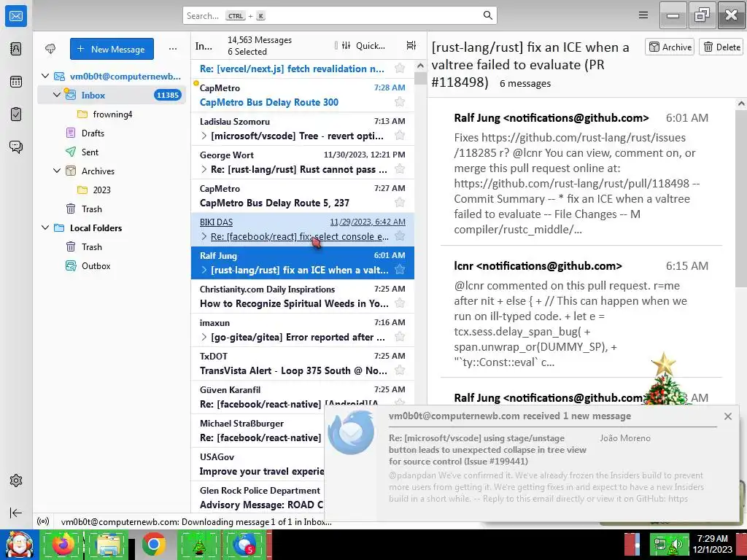Viewport: 747px width, 560px height.
Task: Open the Thunderbird app menu
Action: click(643, 15)
